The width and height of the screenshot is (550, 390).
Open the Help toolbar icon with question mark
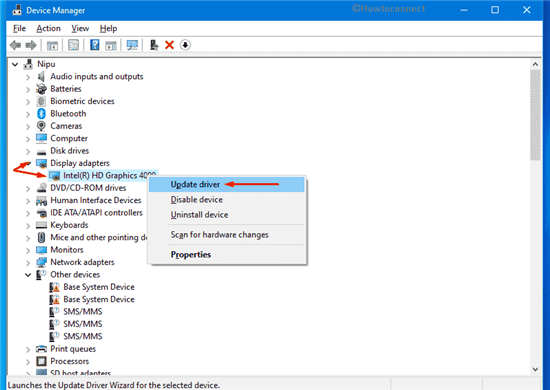(x=94, y=45)
